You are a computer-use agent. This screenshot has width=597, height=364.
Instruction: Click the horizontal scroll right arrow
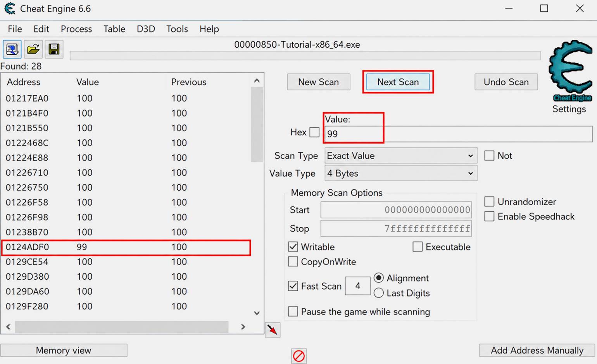click(x=243, y=327)
